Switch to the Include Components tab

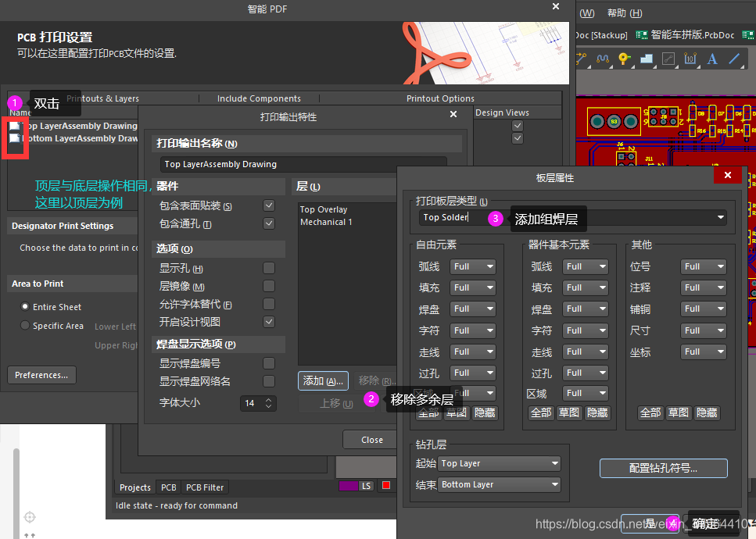coord(258,98)
